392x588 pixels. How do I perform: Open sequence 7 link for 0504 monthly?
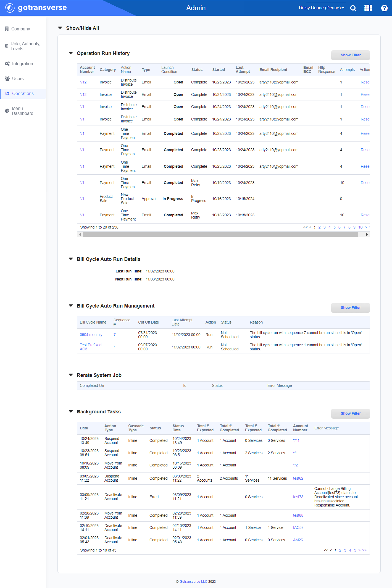pyautogui.click(x=114, y=335)
